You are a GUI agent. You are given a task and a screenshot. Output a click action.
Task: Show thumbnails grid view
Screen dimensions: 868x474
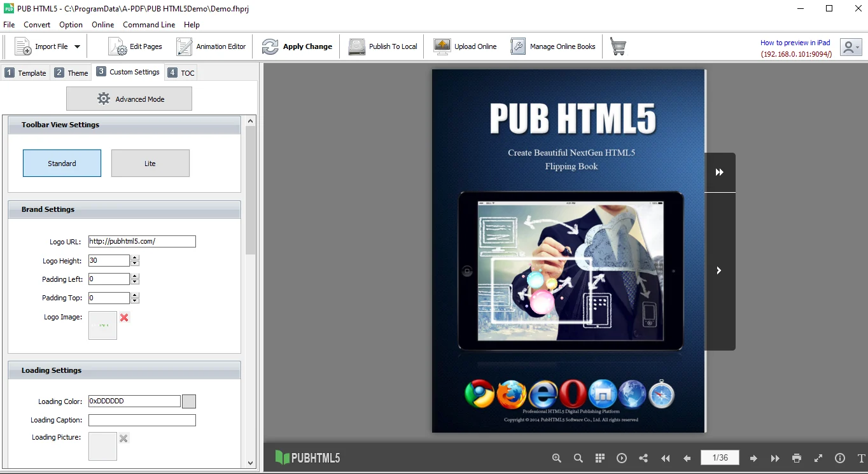600,458
